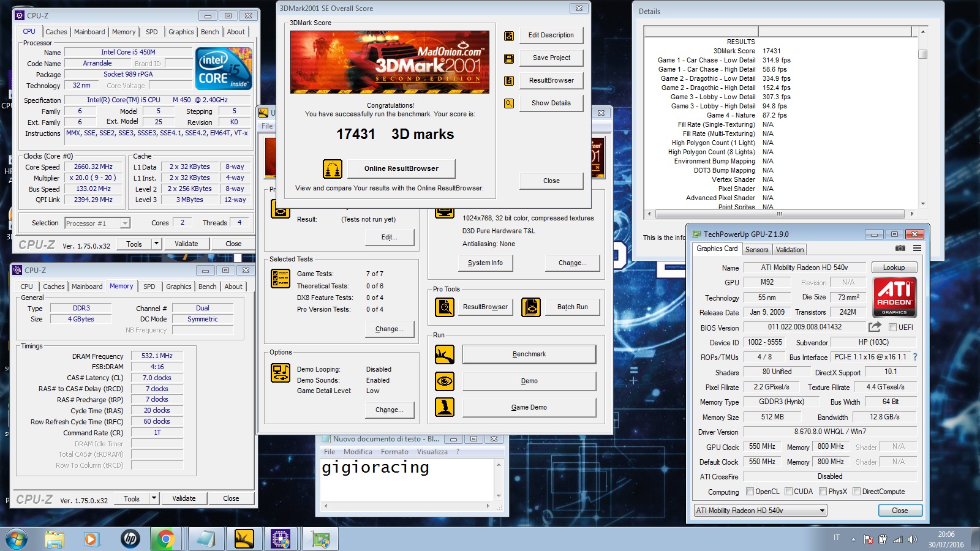
Task: Click the Options settings icon in 3DMark
Action: 281,373
